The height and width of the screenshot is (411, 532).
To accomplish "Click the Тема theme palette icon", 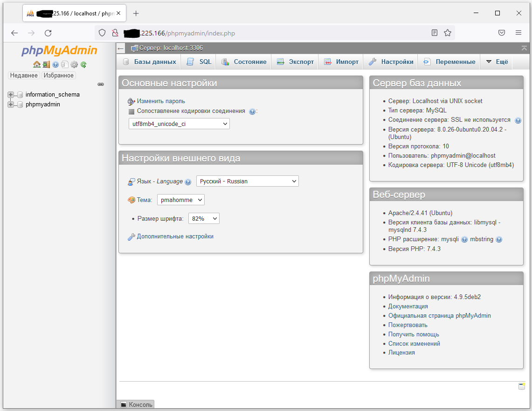I will coord(131,200).
